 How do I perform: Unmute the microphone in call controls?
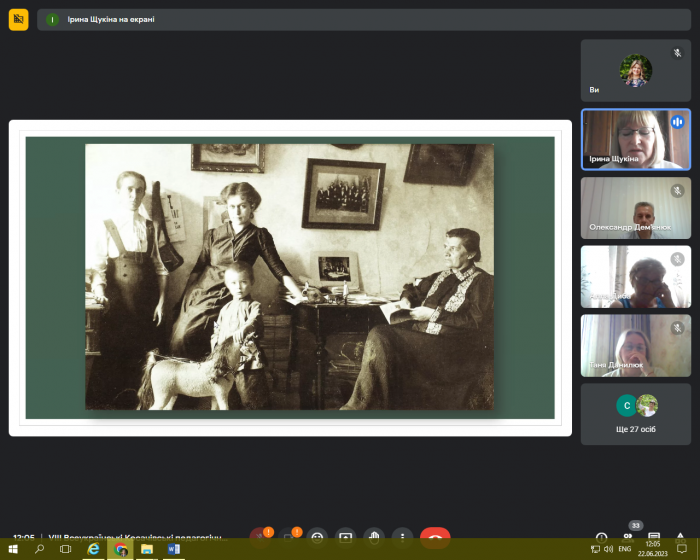pos(261,536)
